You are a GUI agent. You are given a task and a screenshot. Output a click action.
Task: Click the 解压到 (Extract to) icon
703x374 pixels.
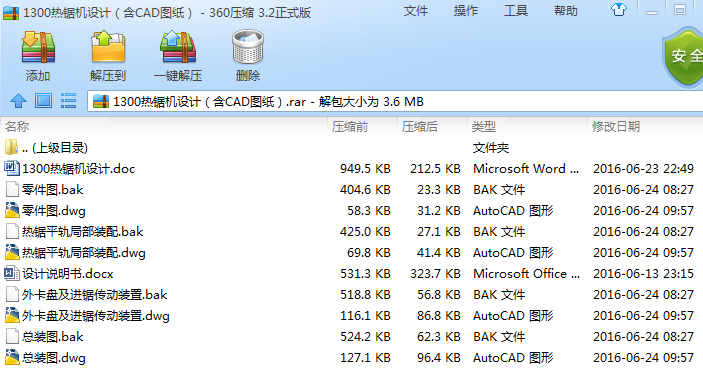108,46
